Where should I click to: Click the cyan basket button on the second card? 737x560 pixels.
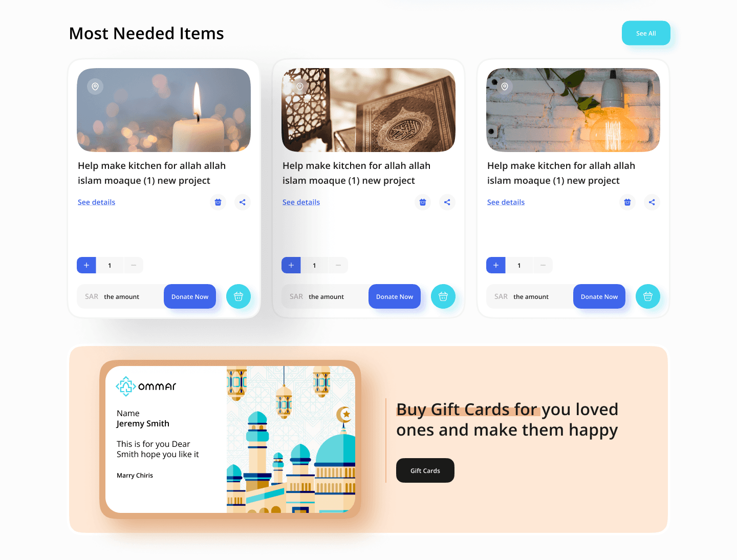443,296
